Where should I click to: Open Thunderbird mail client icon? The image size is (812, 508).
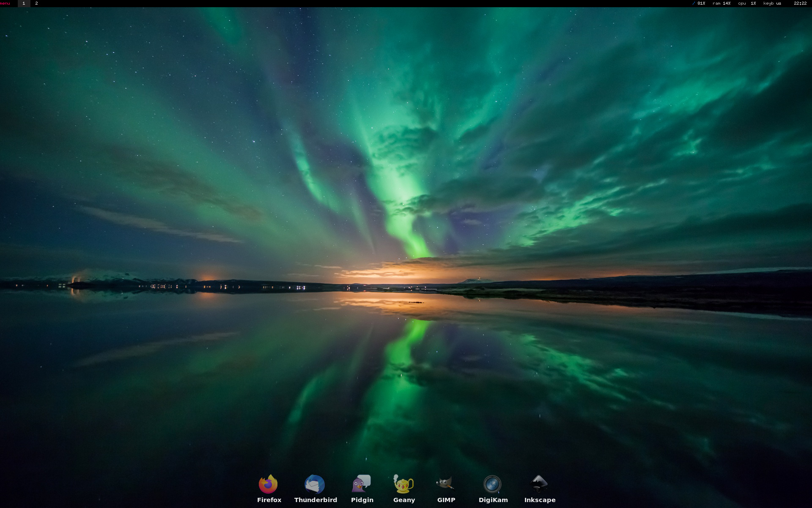click(x=315, y=484)
